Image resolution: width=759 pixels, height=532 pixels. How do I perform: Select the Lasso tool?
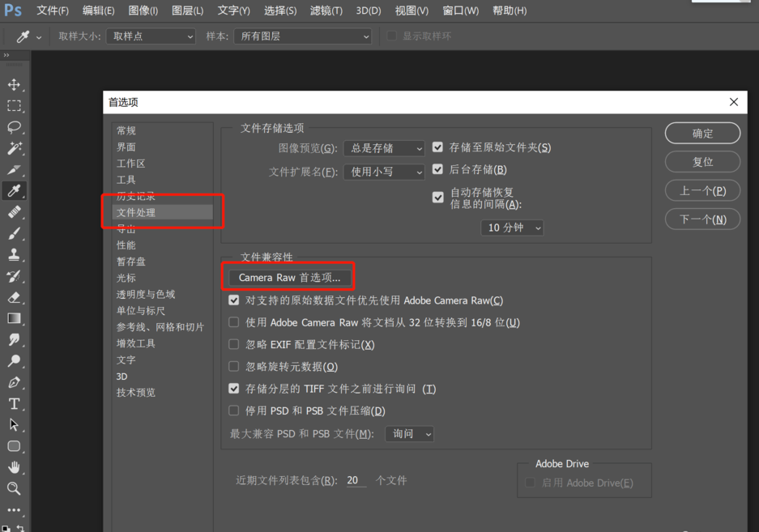14,127
